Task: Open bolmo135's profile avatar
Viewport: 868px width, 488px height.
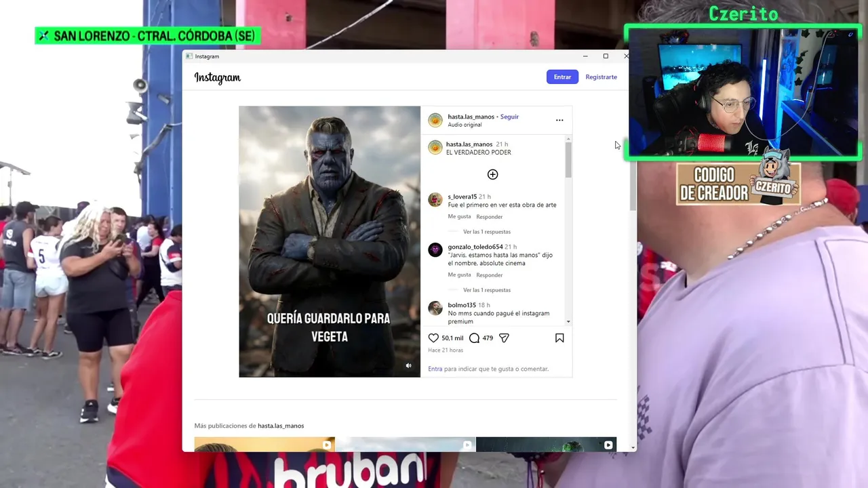Action: (x=435, y=308)
